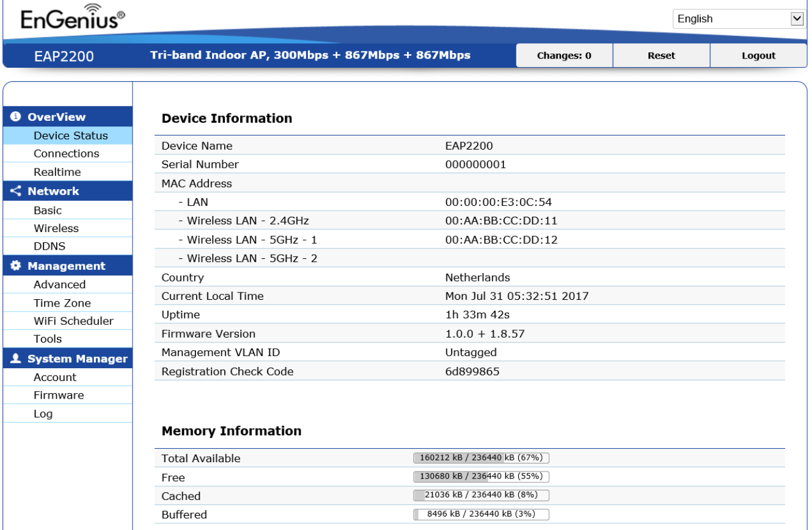Click serial number 000000001

475,164
